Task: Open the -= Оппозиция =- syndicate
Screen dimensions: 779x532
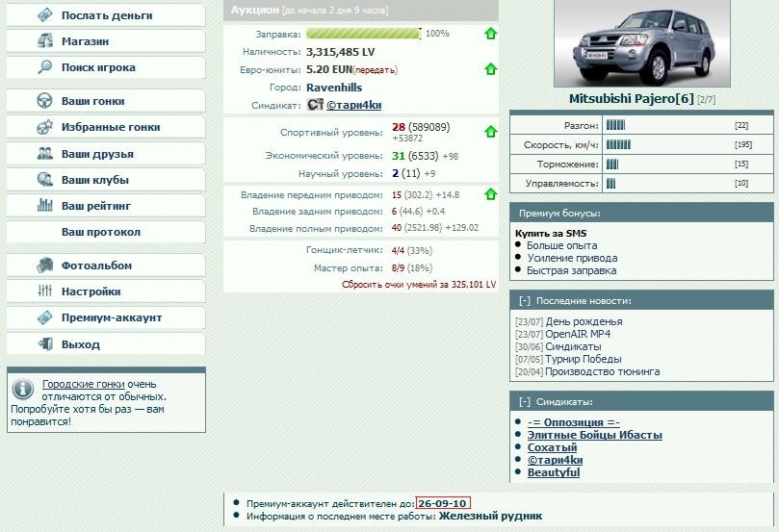Action: click(573, 422)
